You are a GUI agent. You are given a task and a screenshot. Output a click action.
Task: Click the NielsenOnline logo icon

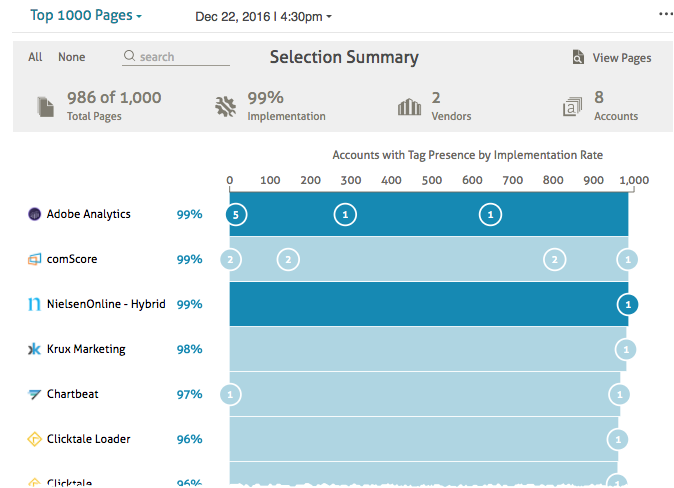(x=34, y=304)
